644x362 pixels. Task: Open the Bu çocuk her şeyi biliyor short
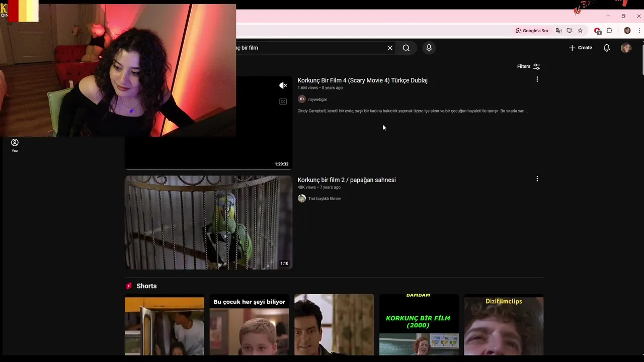point(249,325)
